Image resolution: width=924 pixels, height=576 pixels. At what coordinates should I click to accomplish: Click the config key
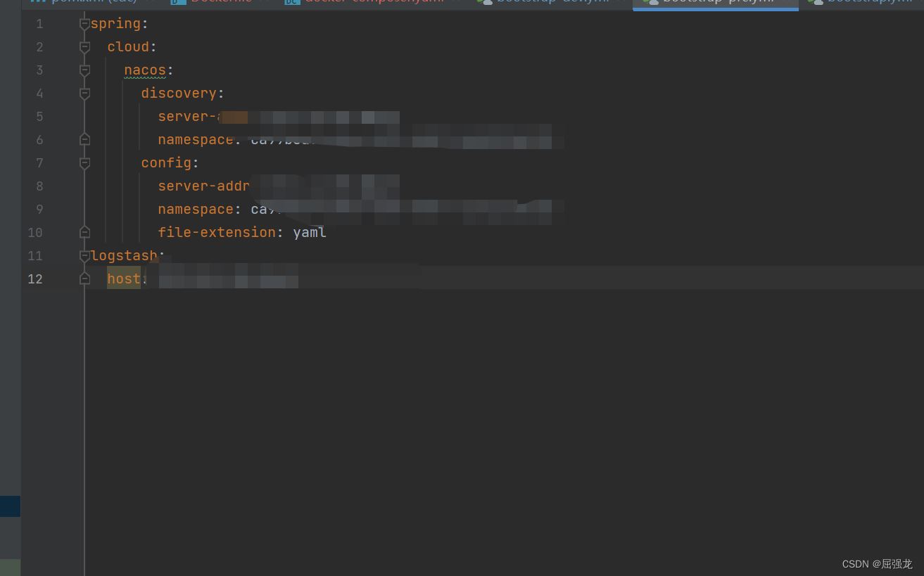click(166, 163)
